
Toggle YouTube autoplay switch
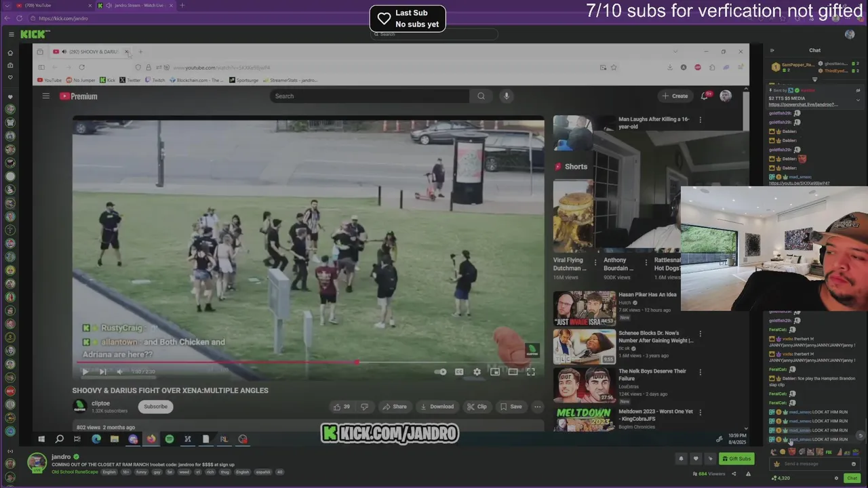point(440,371)
